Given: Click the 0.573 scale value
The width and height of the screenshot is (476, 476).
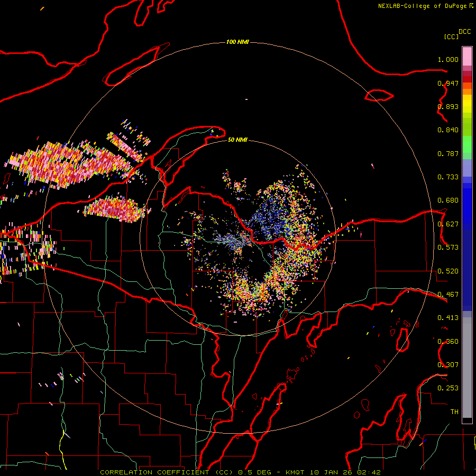Looking at the screenshot, I should pos(448,248).
